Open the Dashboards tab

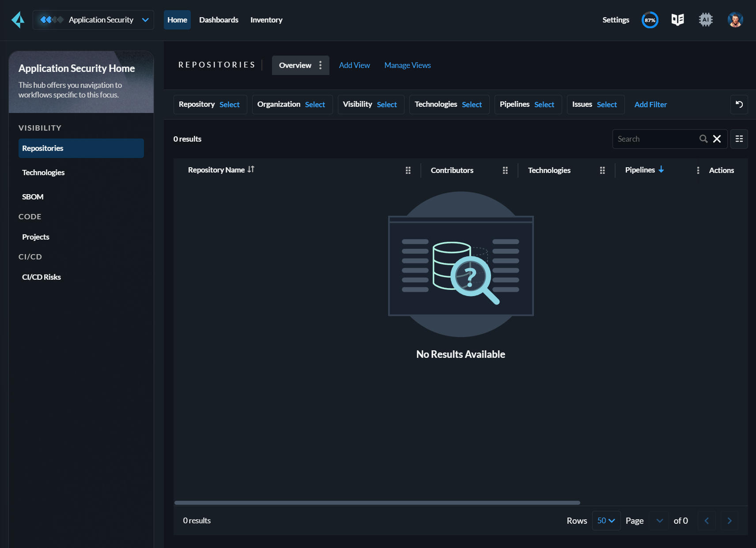219,20
